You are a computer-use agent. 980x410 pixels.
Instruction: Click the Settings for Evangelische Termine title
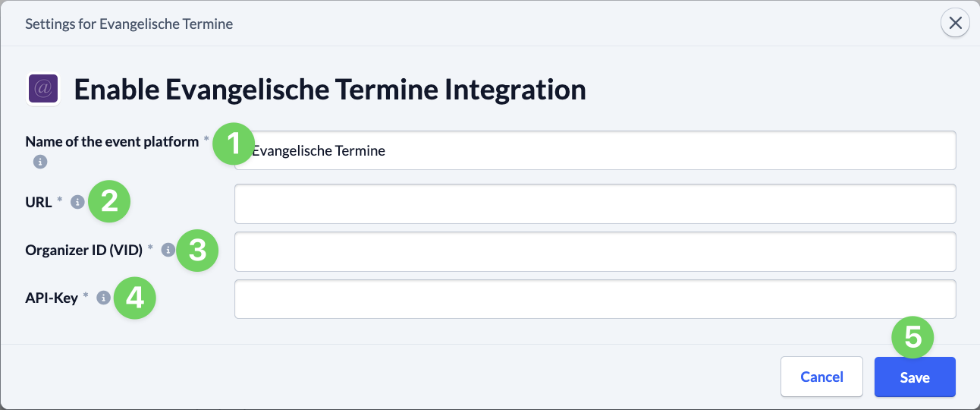coord(129,24)
